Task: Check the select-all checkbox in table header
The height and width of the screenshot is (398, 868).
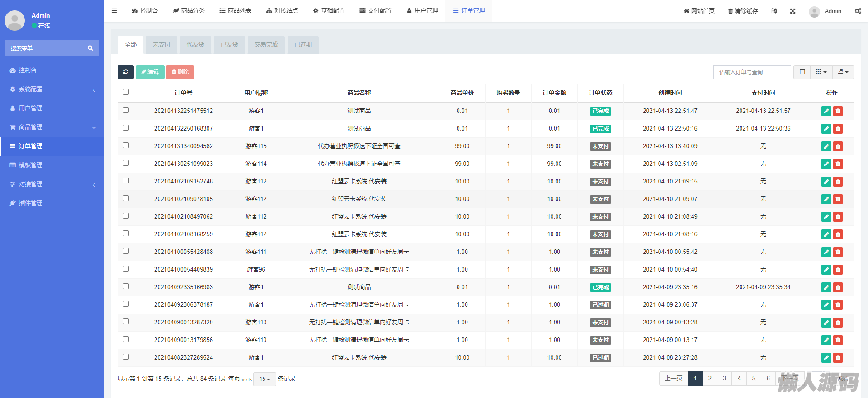Action: point(126,92)
